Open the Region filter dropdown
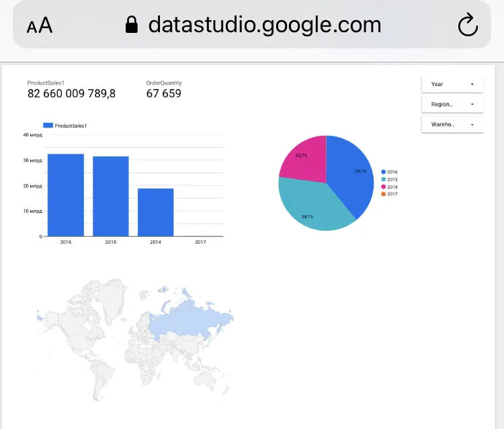This screenshot has height=429, width=504. click(x=452, y=104)
